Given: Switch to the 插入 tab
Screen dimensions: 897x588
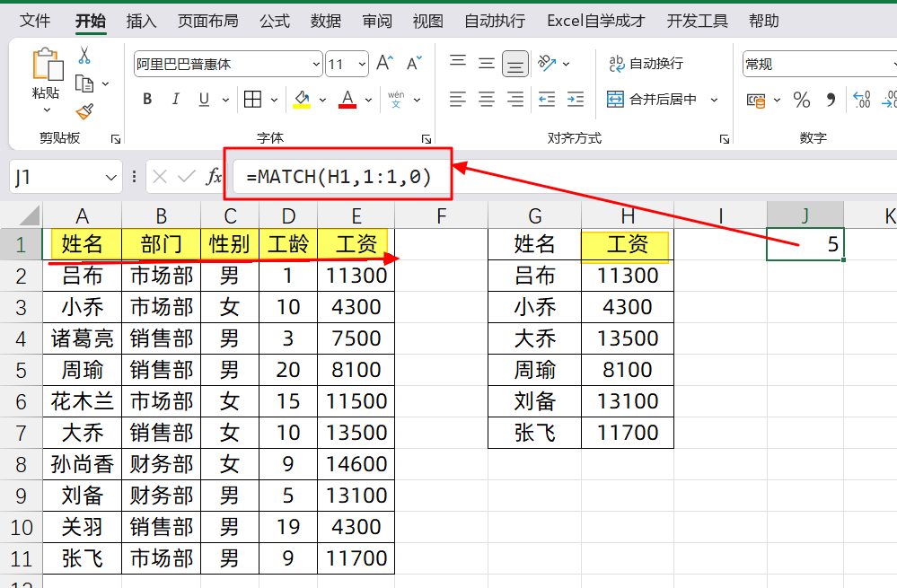Looking at the screenshot, I should [x=141, y=22].
